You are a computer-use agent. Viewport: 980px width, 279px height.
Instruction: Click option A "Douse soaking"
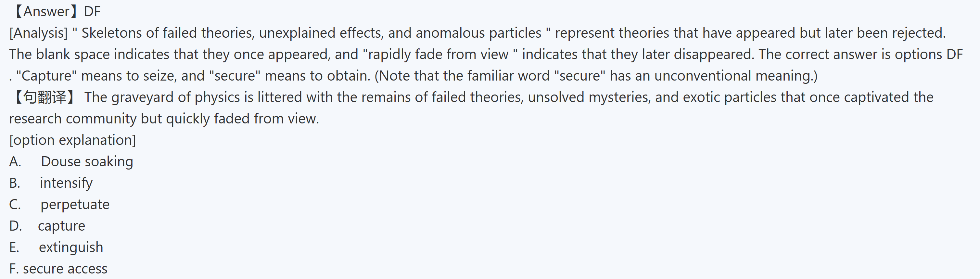[87, 162]
